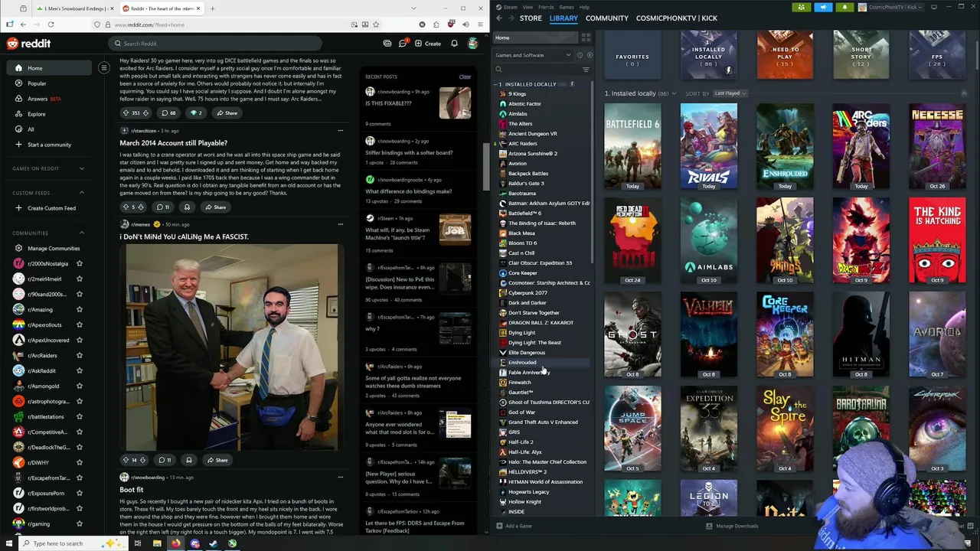Downvote the r/memes post with 14 points
The height and width of the screenshot is (551, 980).
[x=143, y=460]
